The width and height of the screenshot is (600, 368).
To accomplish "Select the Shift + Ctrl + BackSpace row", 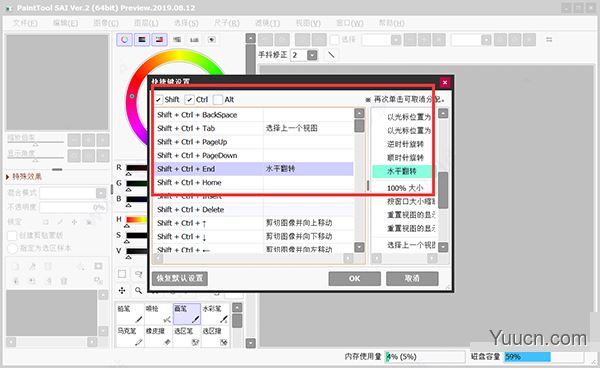I will (x=254, y=115).
